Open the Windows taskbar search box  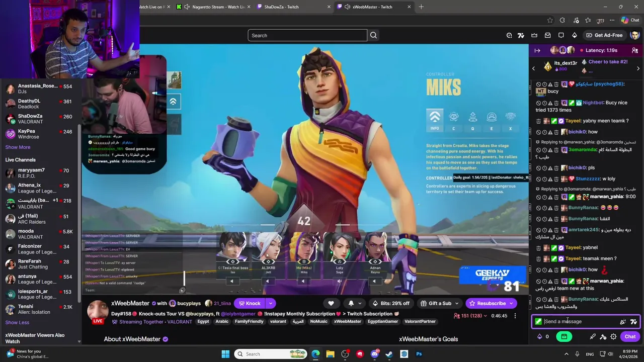click(x=270, y=354)
